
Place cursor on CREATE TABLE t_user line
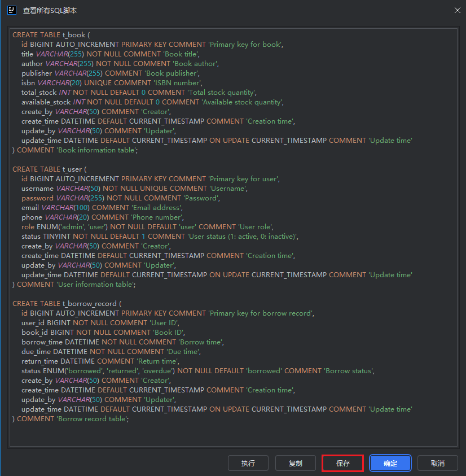[x=51, y=169]
